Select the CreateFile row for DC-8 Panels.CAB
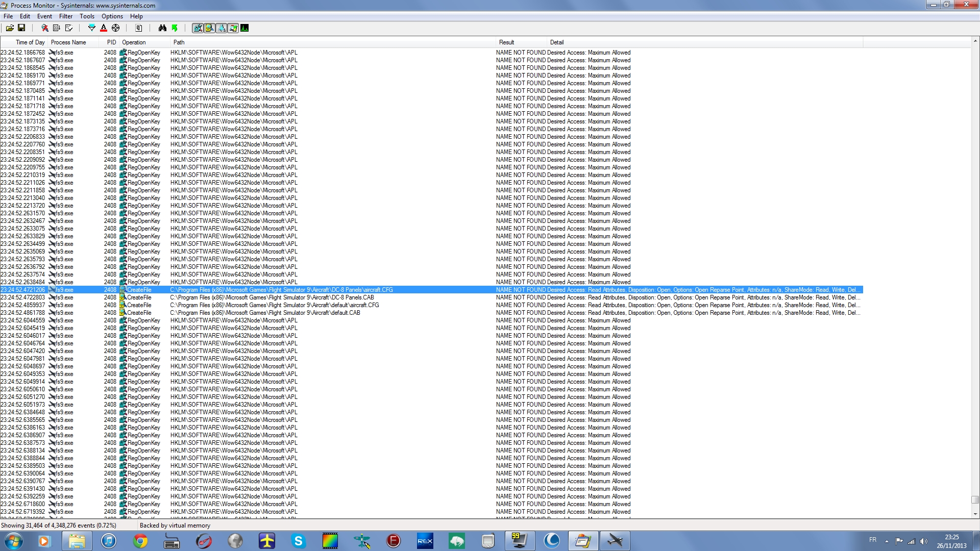The width and height of the screenshot is (980, 551). click(x=431, y=297)
